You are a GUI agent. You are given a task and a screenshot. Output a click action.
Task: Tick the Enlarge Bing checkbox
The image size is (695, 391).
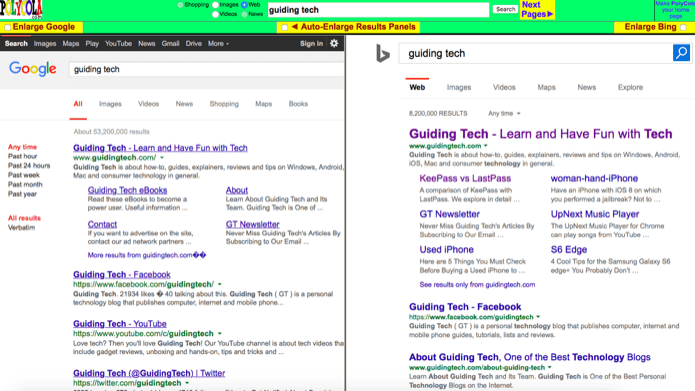683,27
